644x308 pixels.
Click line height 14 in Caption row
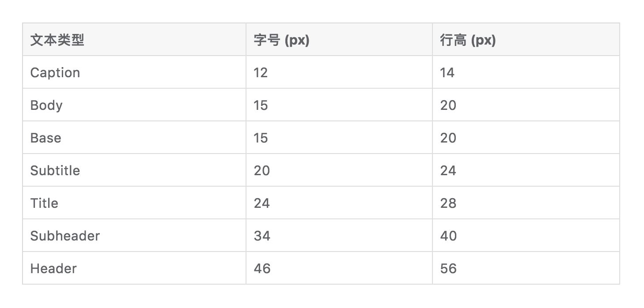tap(447, 73)
